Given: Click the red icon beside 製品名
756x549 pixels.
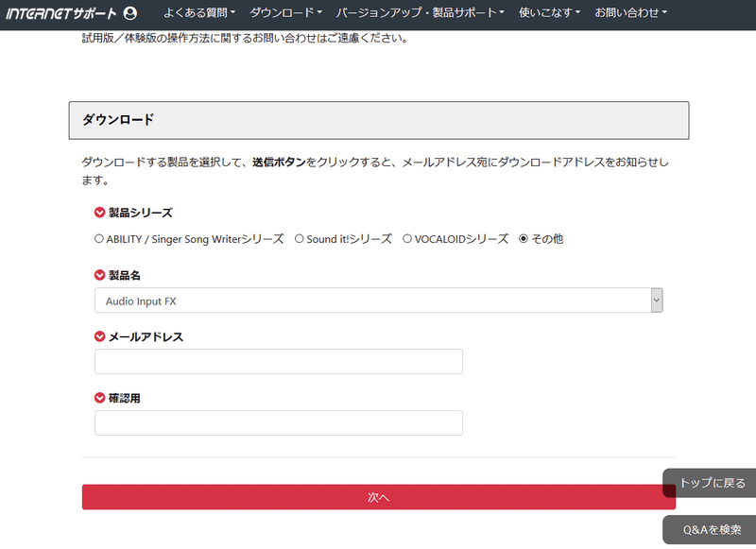Looking at the screenshot, I should (99, 275).
